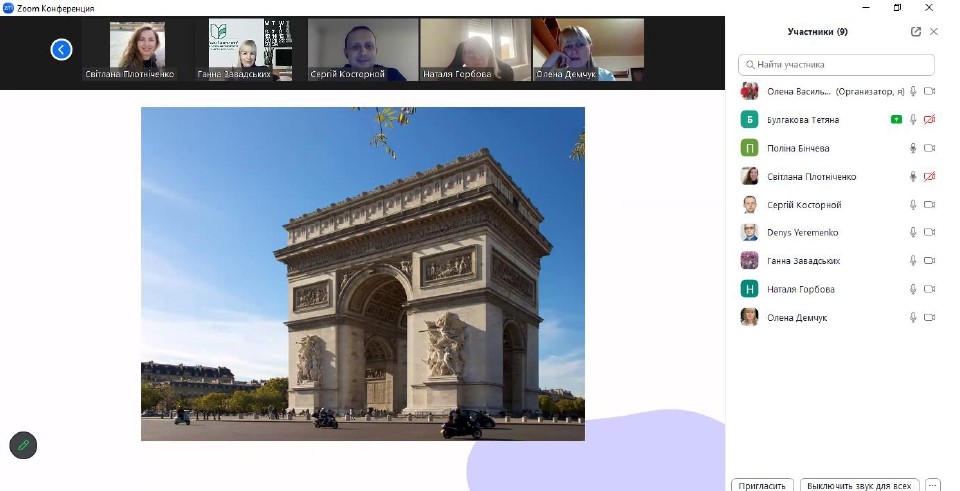Click the search field to find a participant

[x=836, y=64]
